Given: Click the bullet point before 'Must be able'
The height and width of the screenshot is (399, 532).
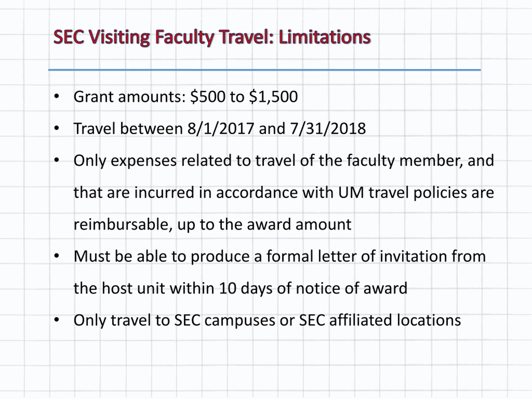Looking at the screenshot, I should tap(57, 256).
